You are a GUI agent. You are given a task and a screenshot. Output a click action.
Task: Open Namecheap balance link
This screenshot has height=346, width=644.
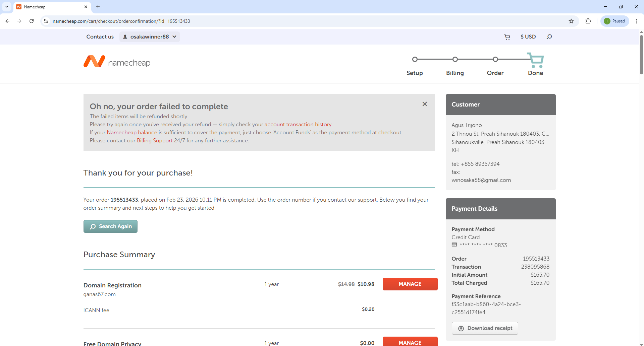pos(132,133)
